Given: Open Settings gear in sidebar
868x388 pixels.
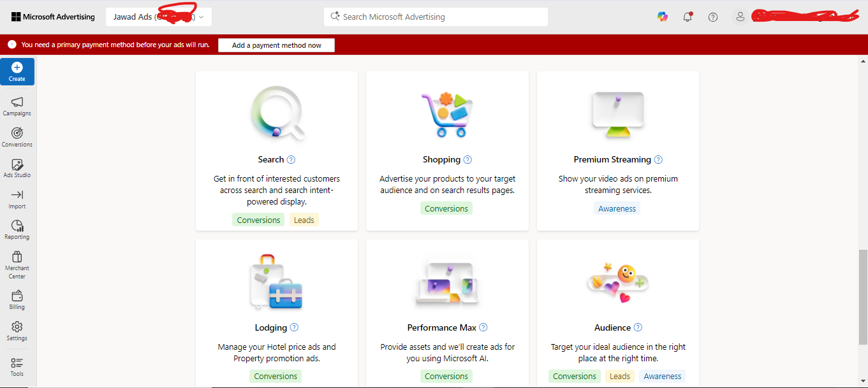Looking at the screenshot, I should tap(17, 331).
